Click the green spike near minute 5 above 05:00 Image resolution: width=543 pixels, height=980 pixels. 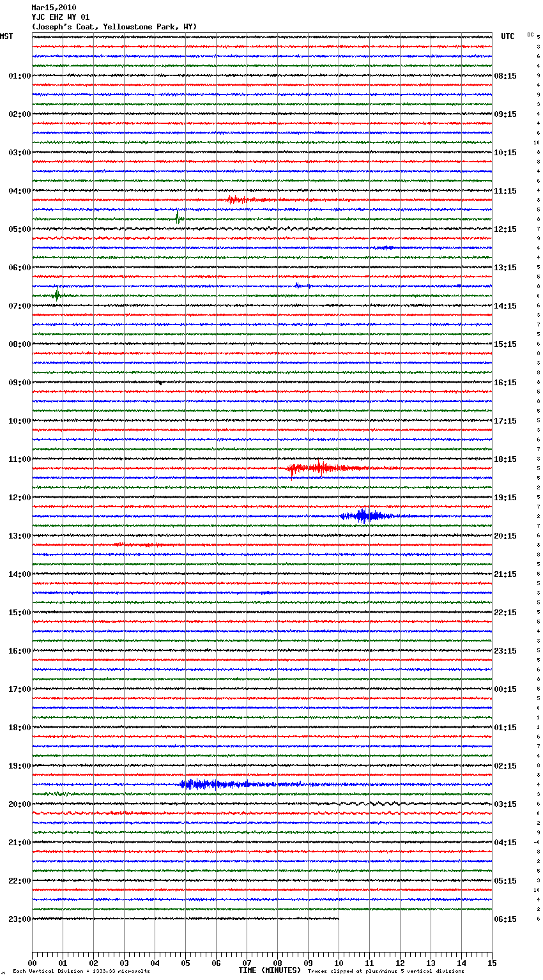(178, 218)
